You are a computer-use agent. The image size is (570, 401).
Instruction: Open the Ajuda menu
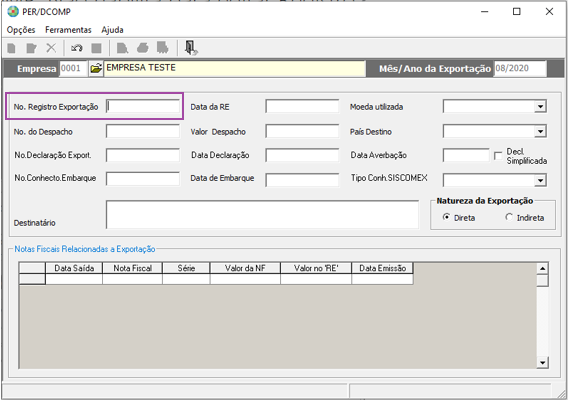pyautogui.click(x=112, y=30)
